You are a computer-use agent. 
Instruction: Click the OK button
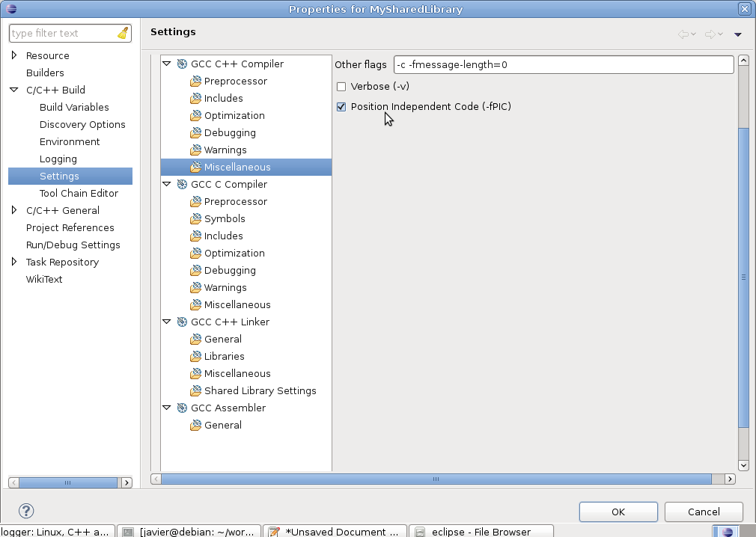tap(618, 512)
